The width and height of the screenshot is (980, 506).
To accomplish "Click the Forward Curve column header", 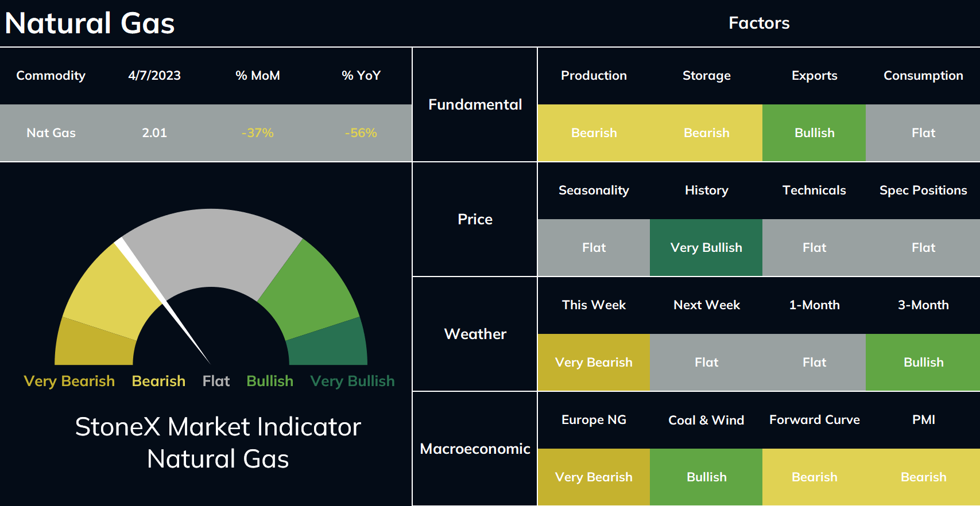I will pos(814,419).
